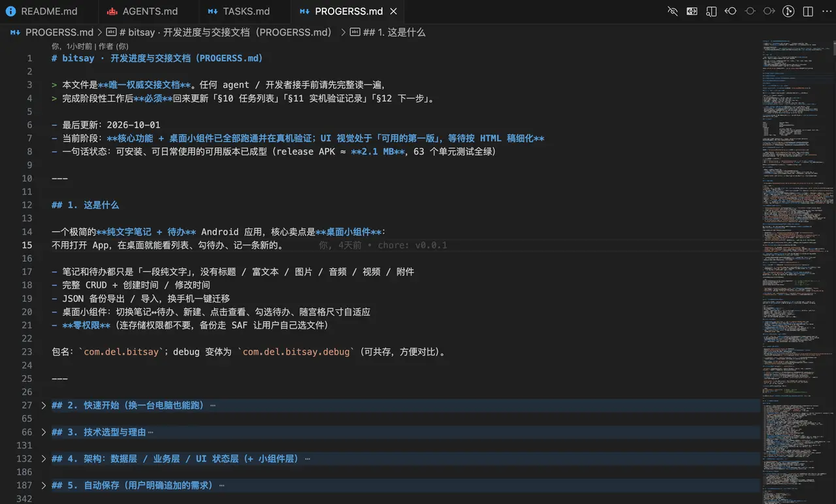Jump to a spot in the minimap
The image size is (836, 504).
[x=798, y=261]
